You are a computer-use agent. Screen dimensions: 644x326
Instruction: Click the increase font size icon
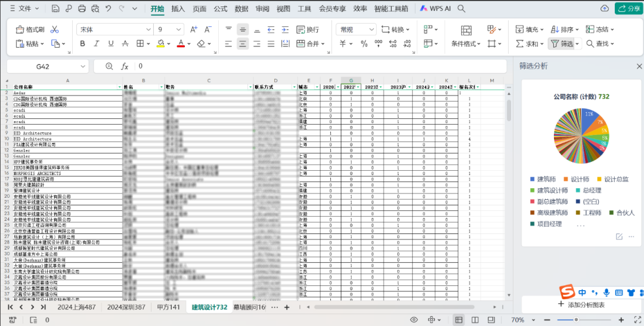194,29
